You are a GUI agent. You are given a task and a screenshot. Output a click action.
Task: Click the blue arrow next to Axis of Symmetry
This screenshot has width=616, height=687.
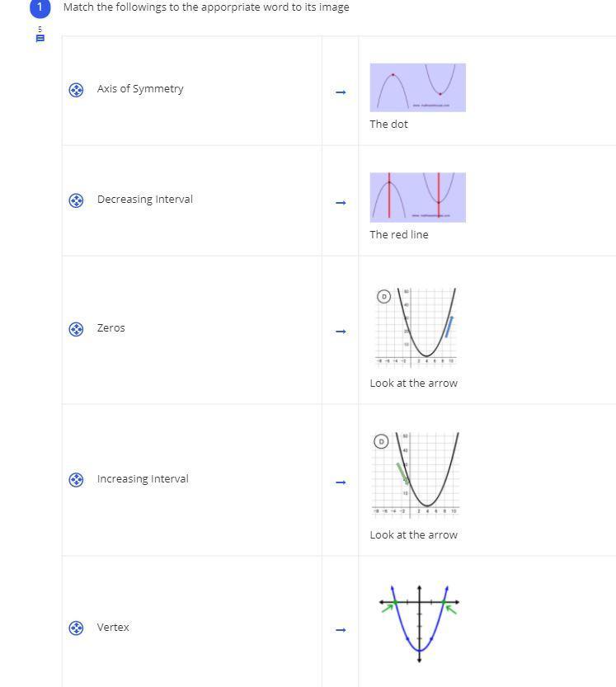tap(341, 92)
